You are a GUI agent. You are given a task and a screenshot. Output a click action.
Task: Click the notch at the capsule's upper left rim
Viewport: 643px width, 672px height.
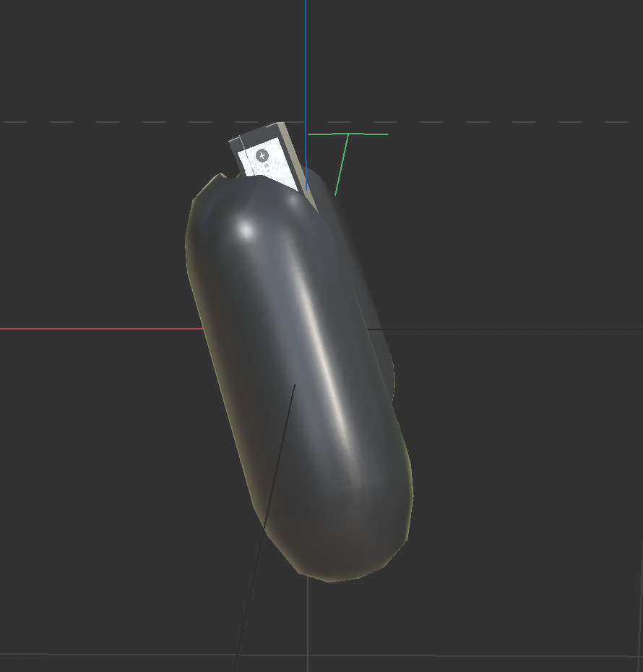(x=223, y=175)
